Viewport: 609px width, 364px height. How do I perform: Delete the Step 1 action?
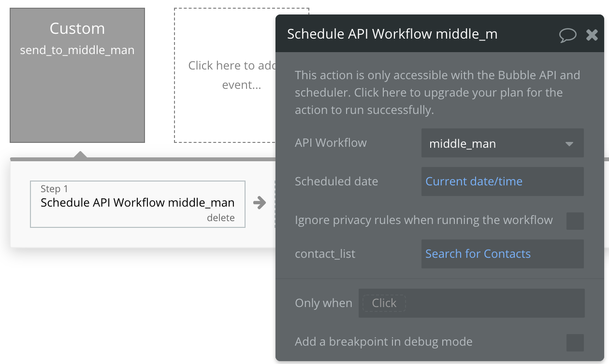220,218
